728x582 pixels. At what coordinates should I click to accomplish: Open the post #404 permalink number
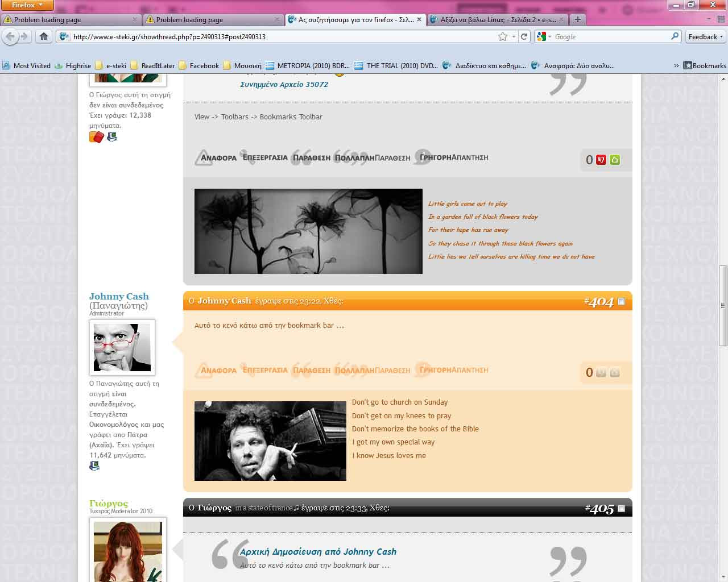(x=599, y=302)
